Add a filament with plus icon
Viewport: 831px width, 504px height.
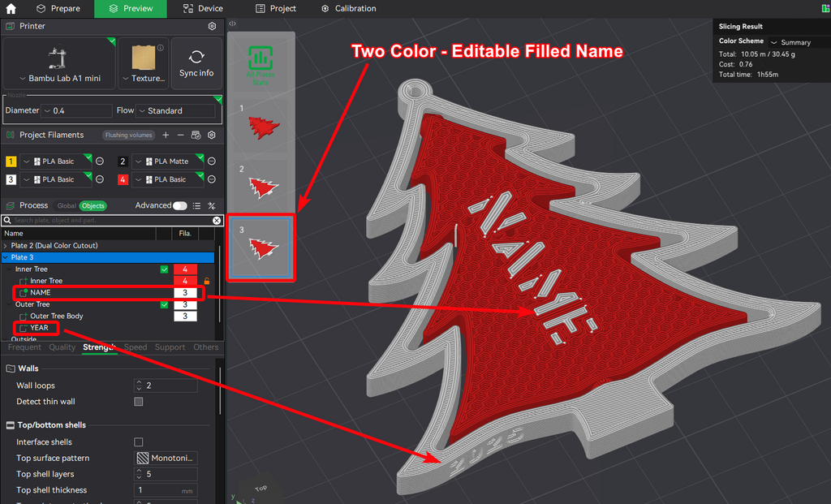pyautogui.click(x=166, y=136)
